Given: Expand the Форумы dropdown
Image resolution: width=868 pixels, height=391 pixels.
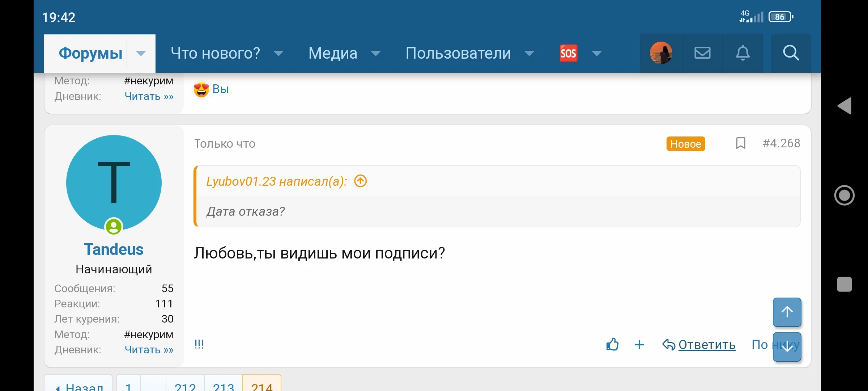Looking at the screenshot, I should (x=141, y=53).
